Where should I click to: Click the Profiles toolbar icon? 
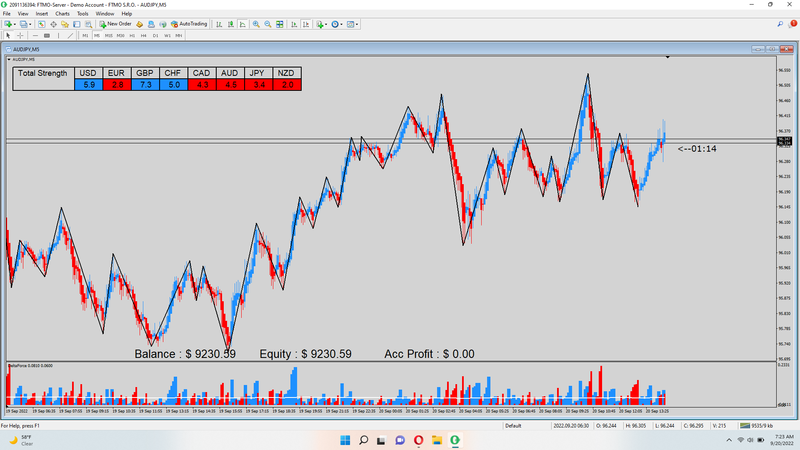pyautogui.click(x=23, y=24)
